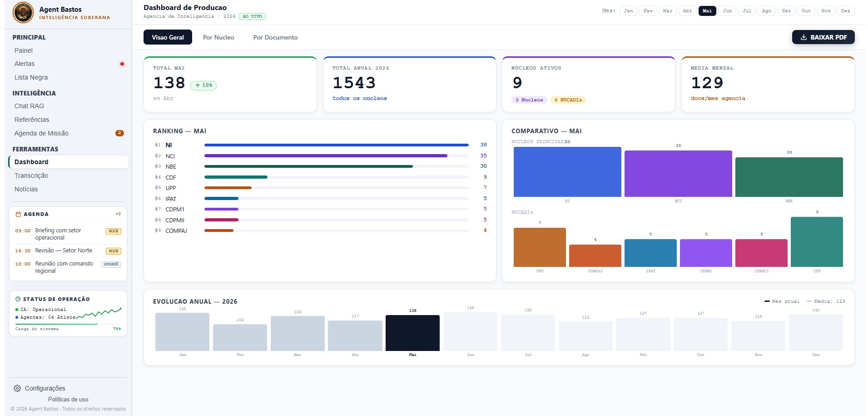Select Dashboard in the Ferramentas section

[68, 162]
